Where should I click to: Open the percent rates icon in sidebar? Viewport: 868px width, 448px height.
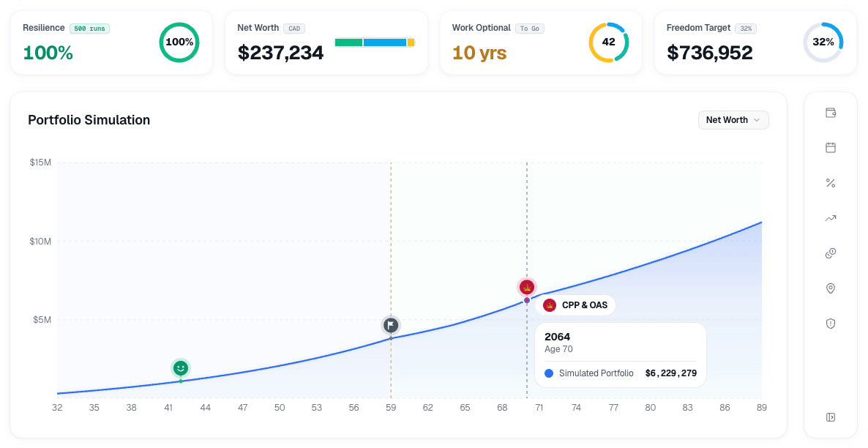click(x=831, y=183)
